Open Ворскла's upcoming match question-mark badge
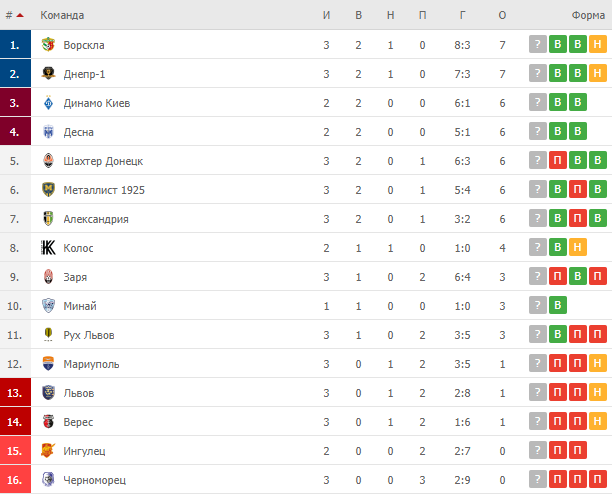Screen dimensions: 612x494 537,44
